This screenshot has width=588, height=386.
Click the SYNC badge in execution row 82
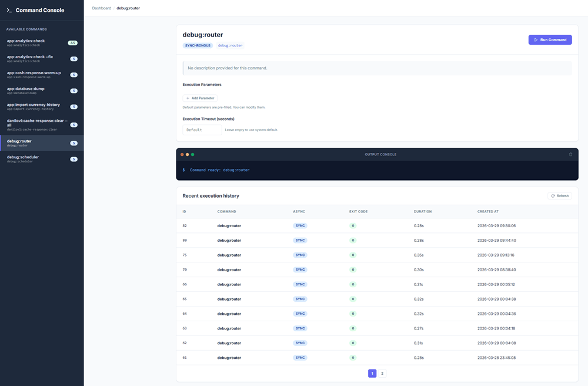point(300,226)
